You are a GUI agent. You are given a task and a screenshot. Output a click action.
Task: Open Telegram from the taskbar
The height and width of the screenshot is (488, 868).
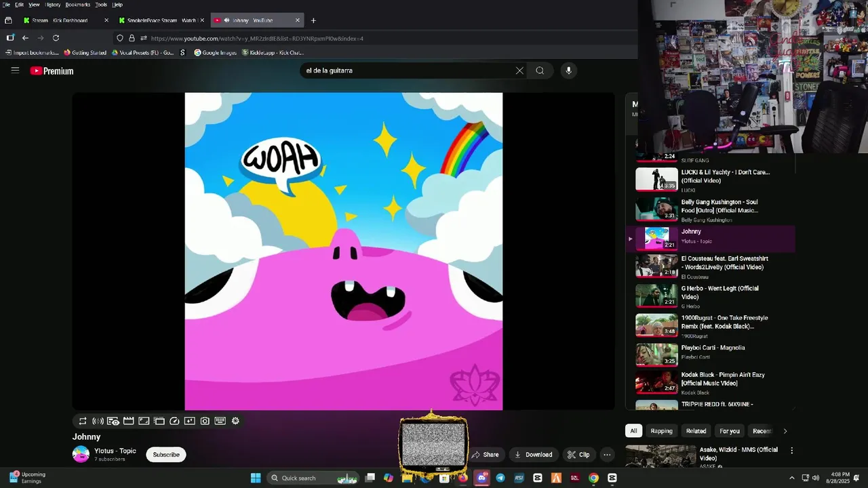click(x=500, y=478)
